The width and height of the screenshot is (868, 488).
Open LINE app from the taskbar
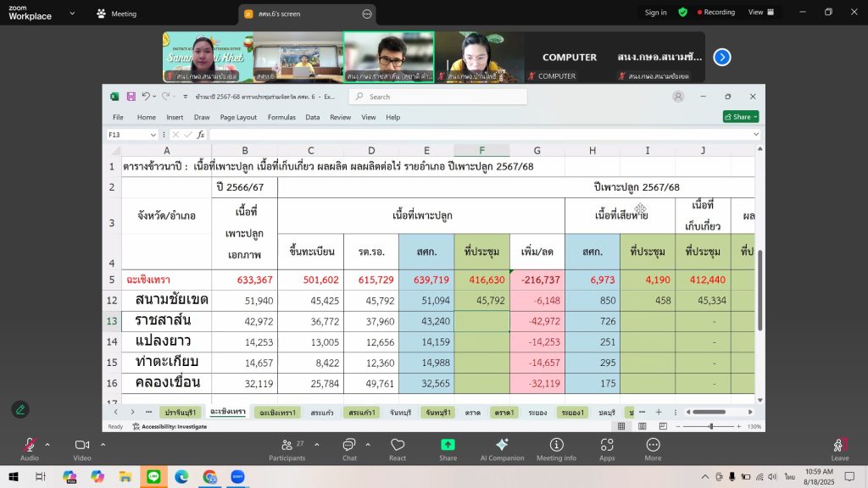coord(153,477)
